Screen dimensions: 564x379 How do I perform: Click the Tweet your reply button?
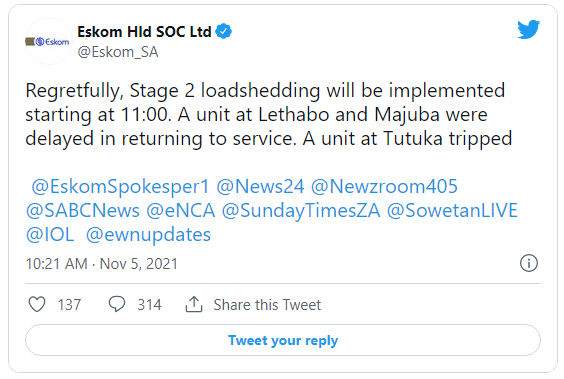283,340
